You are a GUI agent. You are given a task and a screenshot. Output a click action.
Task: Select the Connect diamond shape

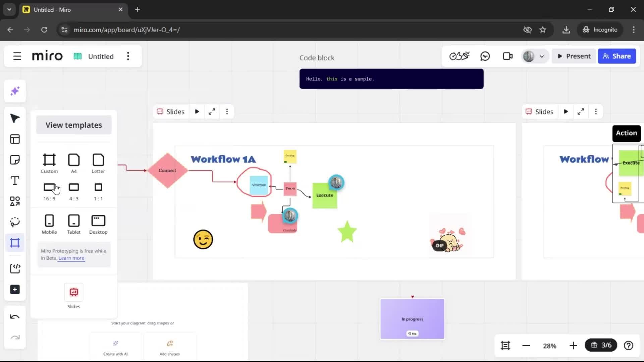click(x=167, y=171)
